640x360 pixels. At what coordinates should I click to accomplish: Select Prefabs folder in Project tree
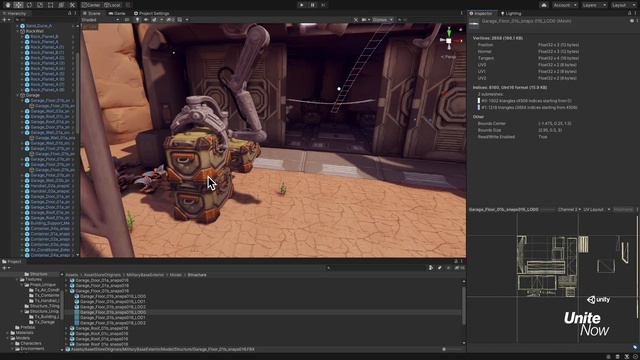[28, 327]
